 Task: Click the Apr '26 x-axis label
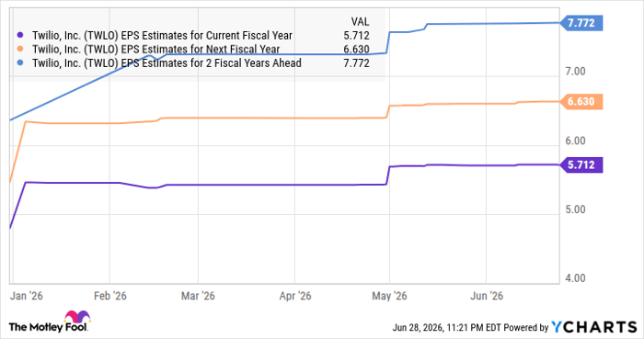295,296
